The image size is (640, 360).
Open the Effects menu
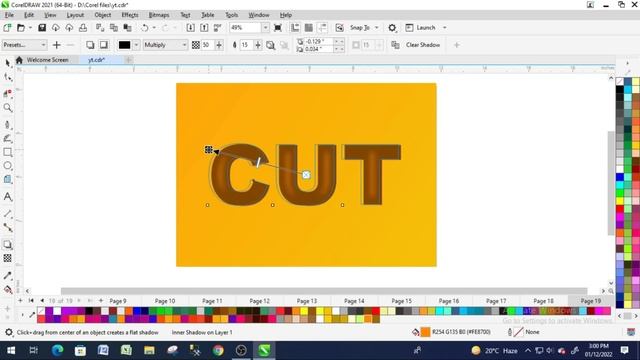pos(130,15)
